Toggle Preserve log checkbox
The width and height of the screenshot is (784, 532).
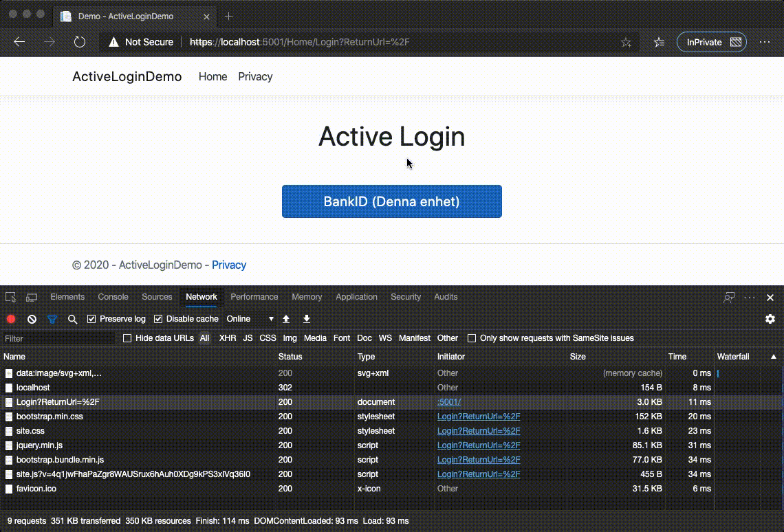pyautogui.click(x=91, y=319)
